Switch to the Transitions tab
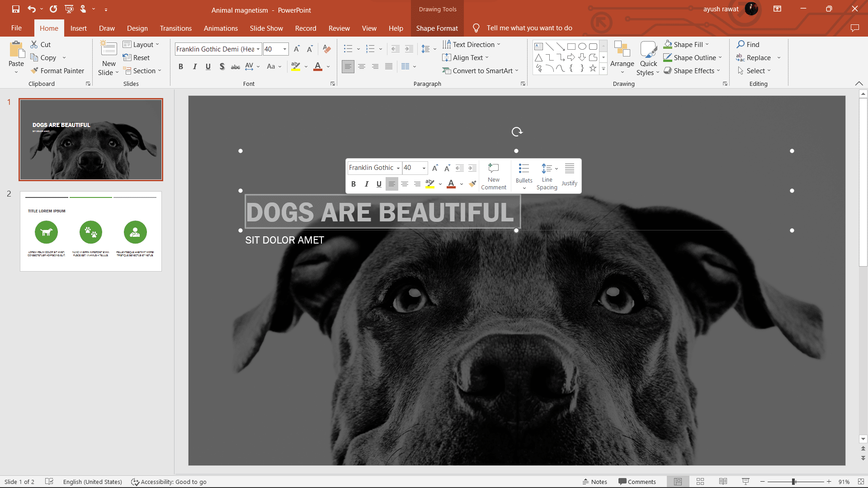The image size is (868, 488). coord(175,28)
